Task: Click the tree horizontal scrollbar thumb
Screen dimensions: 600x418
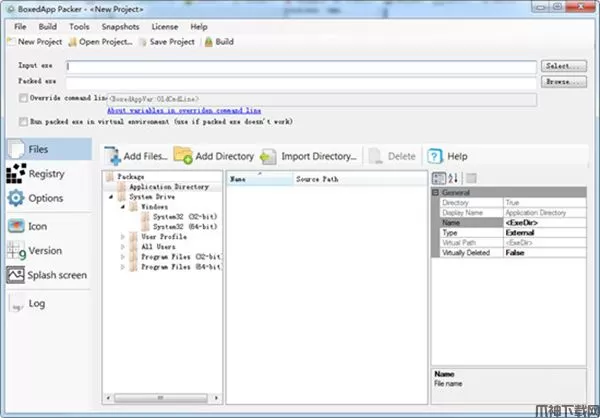Action: pyautogui.click(x=161, y=398)
